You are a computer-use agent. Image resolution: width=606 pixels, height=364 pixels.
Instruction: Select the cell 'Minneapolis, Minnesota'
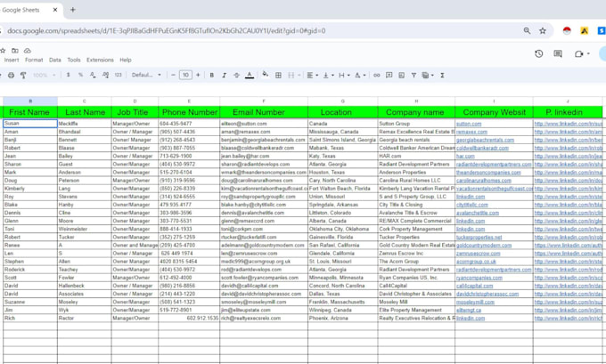click(x=343, y=278)
